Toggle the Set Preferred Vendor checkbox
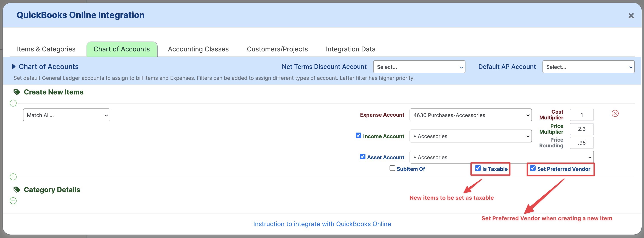Screen dimensions: 644x238 (533, 168)
